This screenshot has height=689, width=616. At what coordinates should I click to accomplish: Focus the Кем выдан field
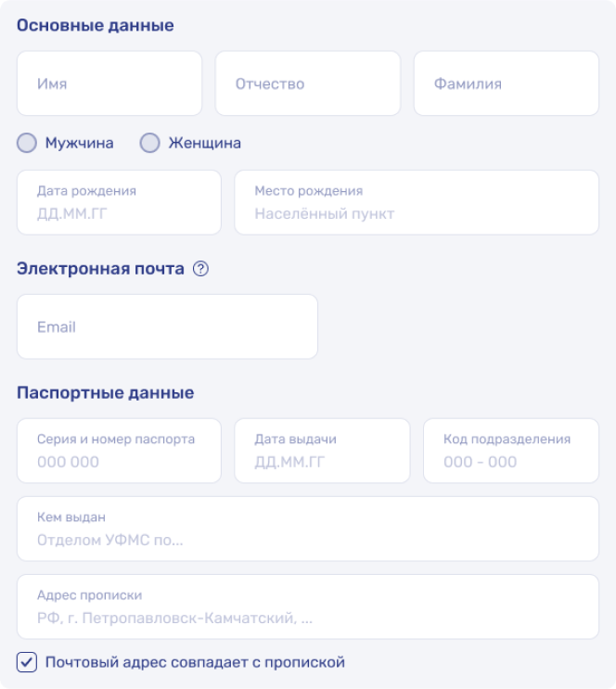(308, 529)
